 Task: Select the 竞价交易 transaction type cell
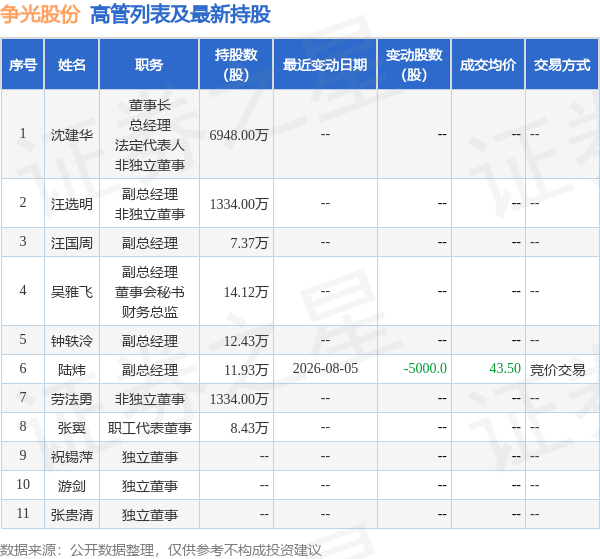[558, 370]
